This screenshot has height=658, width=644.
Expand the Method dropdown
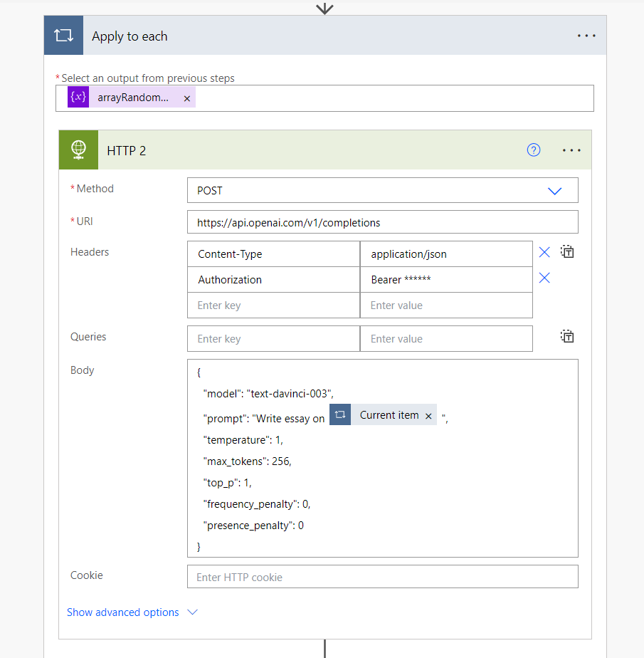coord(554,191)
